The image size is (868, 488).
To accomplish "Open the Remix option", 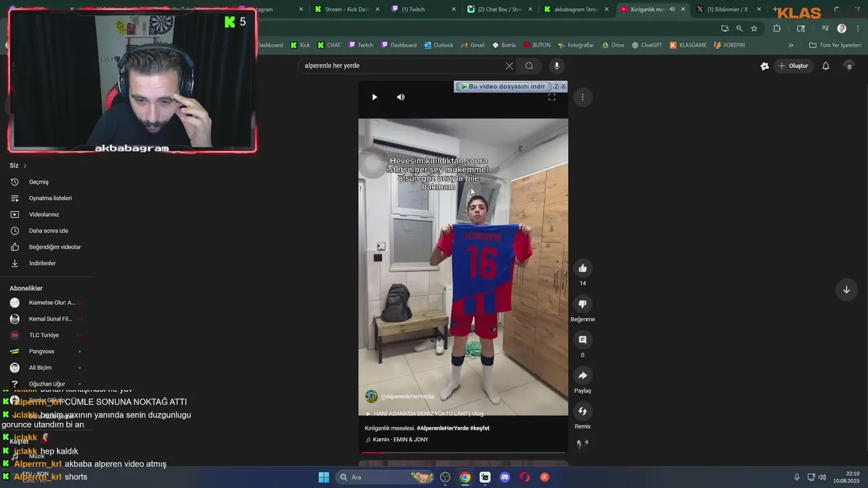I will (583, 411).
